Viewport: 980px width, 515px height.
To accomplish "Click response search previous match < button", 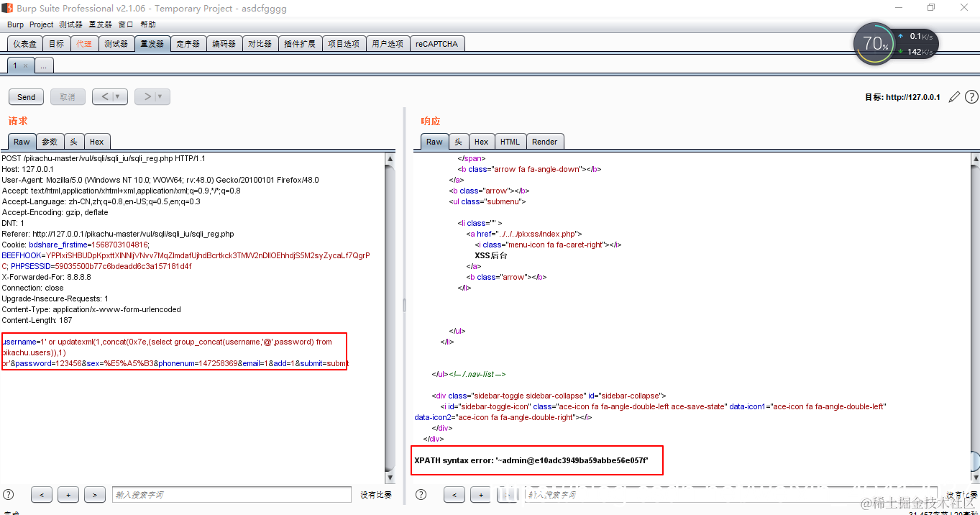I will 454,495.
